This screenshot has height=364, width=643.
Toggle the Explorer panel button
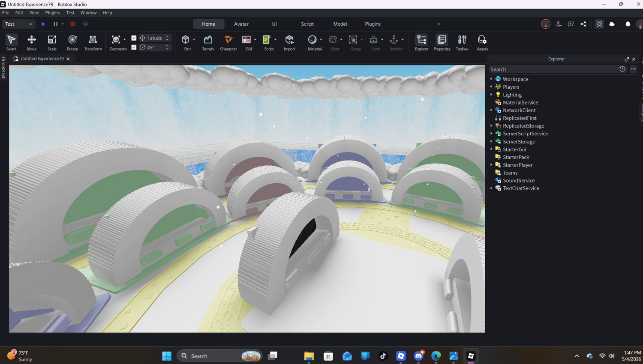[421, 42]
